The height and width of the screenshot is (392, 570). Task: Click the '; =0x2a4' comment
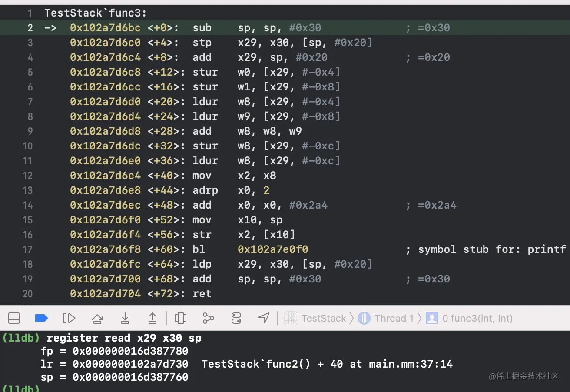tap(431, 205)
